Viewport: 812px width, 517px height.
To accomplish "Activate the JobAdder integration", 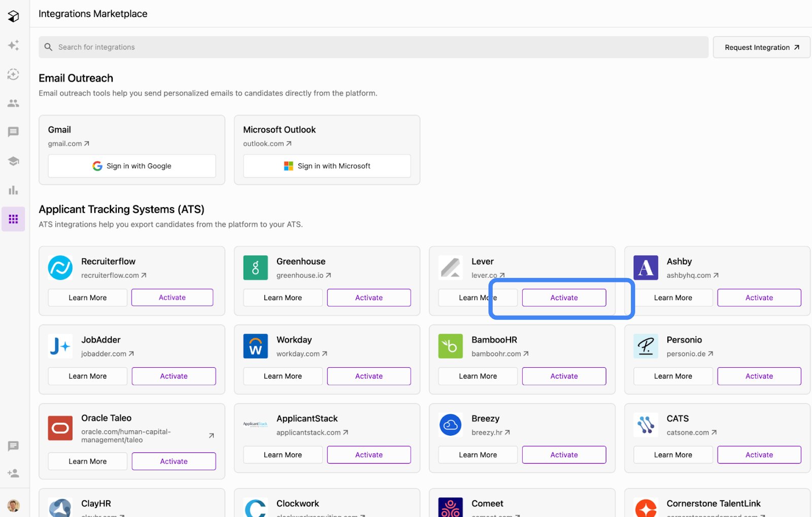I will pyautogui.click(x=174, y=376).
